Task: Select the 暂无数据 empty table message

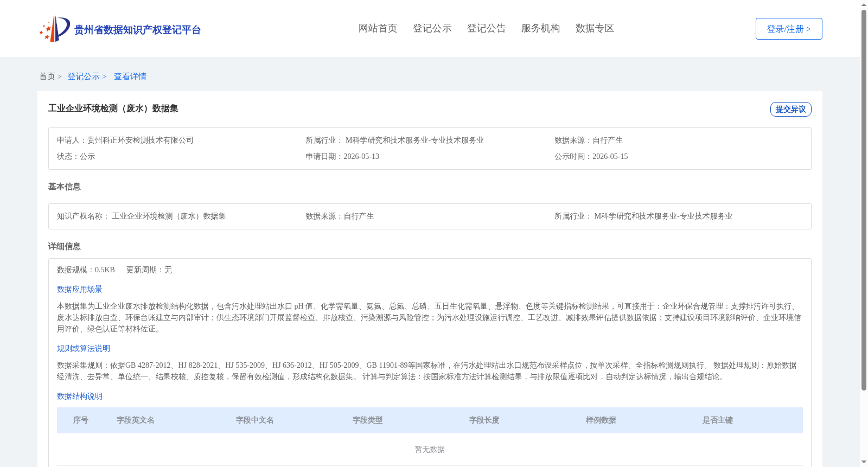Action: point(430,449)
